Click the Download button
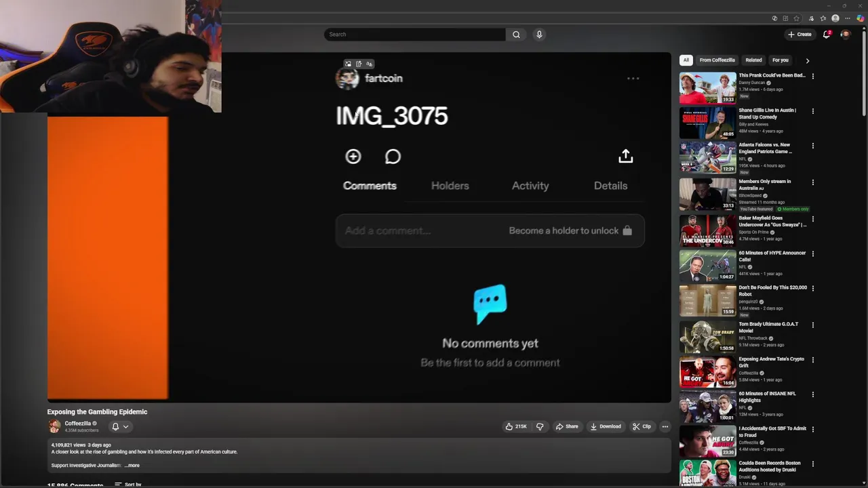 606,426
